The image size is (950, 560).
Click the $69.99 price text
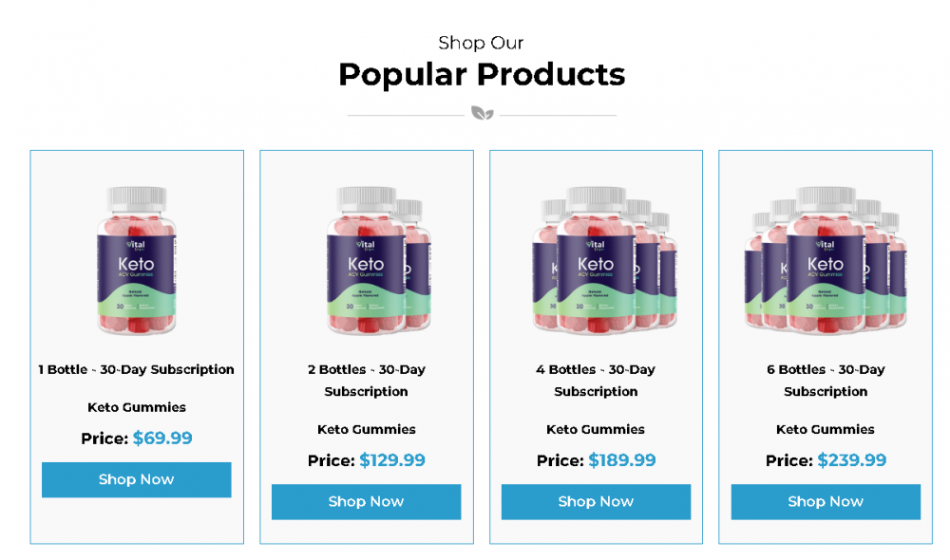[162, 438]
